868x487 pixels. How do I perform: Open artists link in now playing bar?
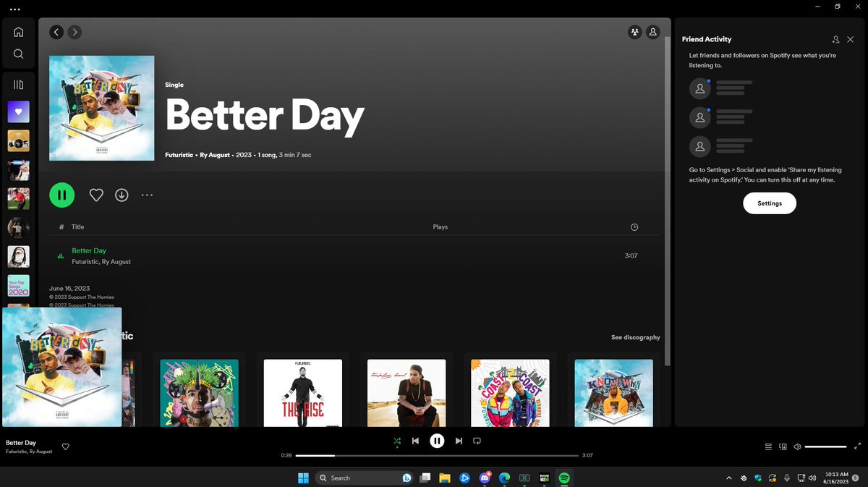[29, 452]
